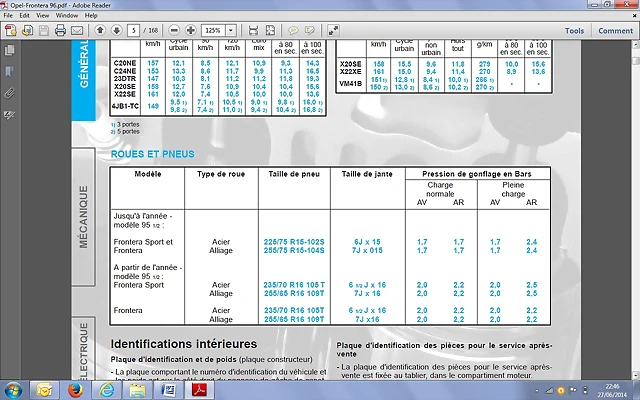Zoom out with minus button
This screenshot has width=640, height=400.
pos(174,30)
